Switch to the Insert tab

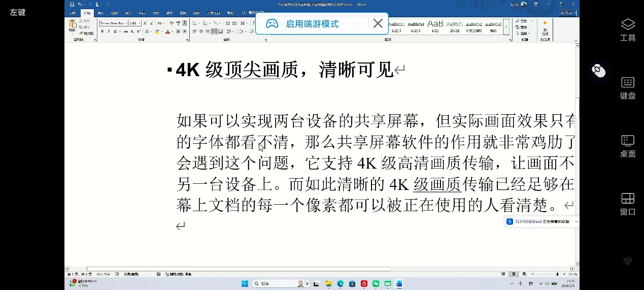coord(100,13)
